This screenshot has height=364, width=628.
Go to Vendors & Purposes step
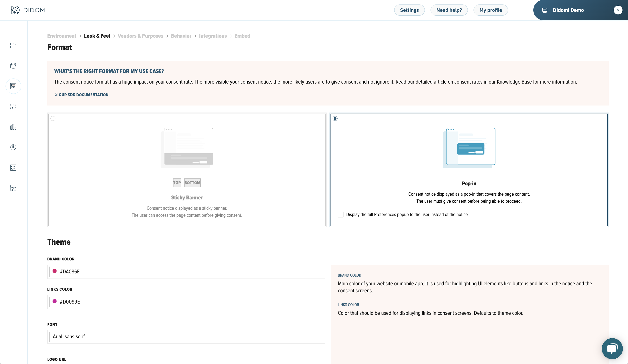click(x=140, y=36)
